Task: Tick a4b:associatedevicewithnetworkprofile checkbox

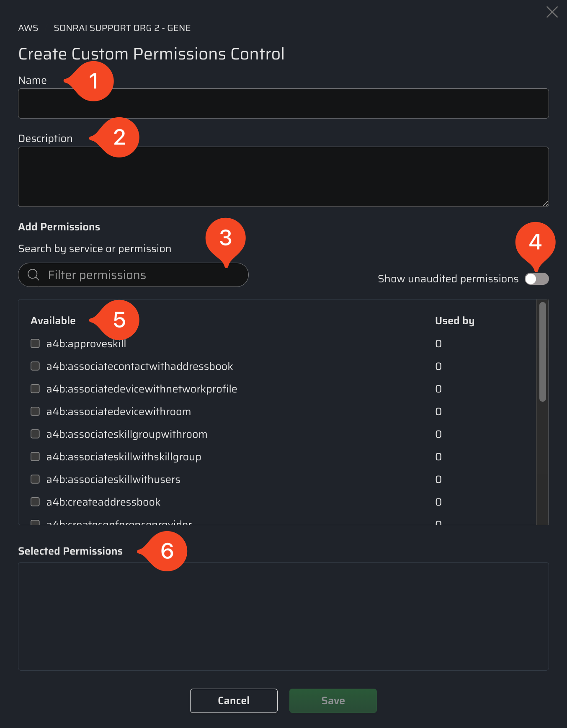Action: (x=35, y=389)
